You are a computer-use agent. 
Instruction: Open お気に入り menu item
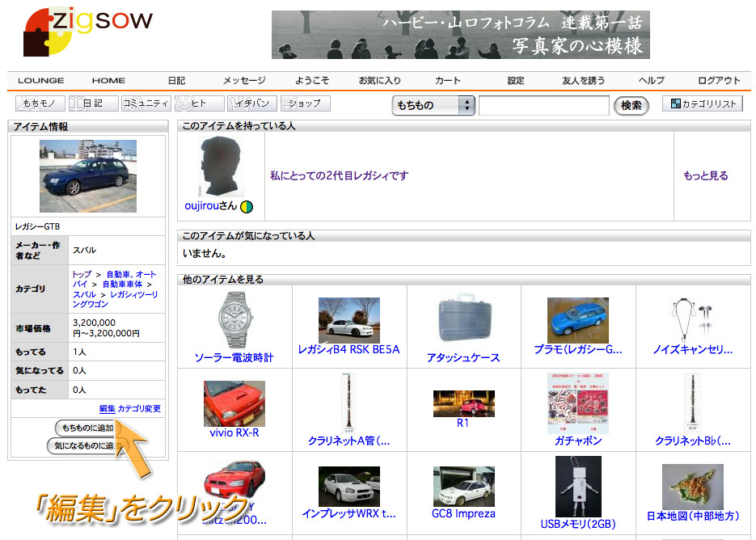[x=380, y=81]
